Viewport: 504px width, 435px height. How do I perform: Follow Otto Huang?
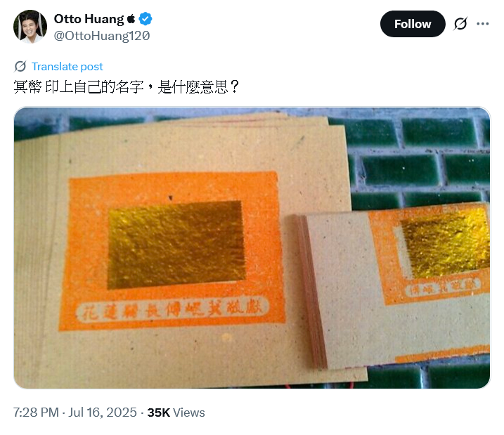(x=413, y=24)
